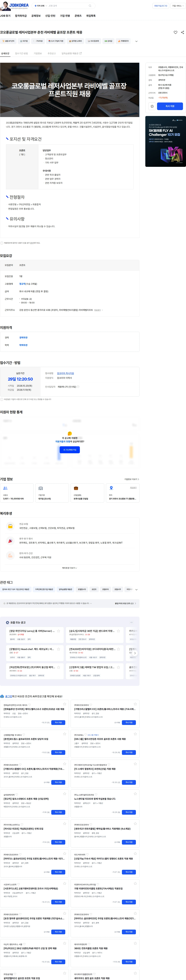
Task: Share this job posting via share icon
Action: 182,32
